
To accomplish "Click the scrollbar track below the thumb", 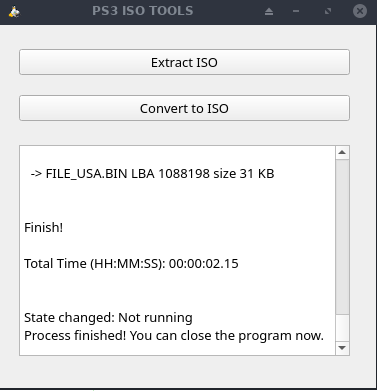I will pos(342,328).
